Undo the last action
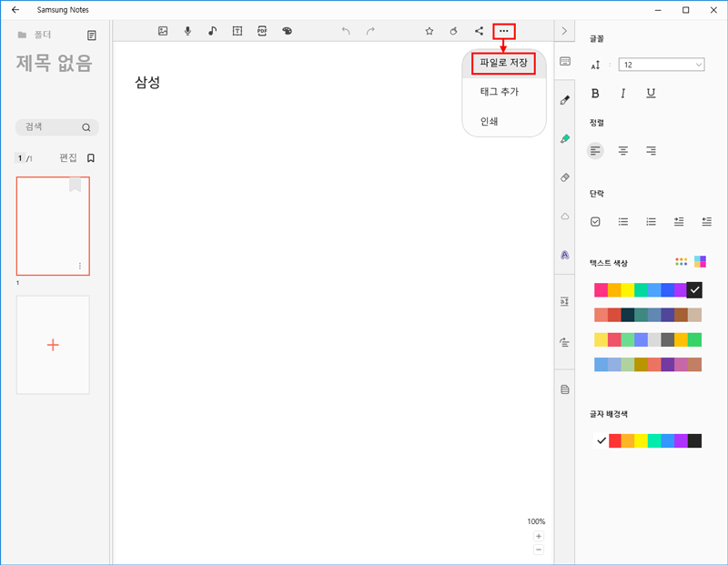Image resolution: width=728 pixels, height=565 pixels. pyautogui.click(x=346, y=31)
